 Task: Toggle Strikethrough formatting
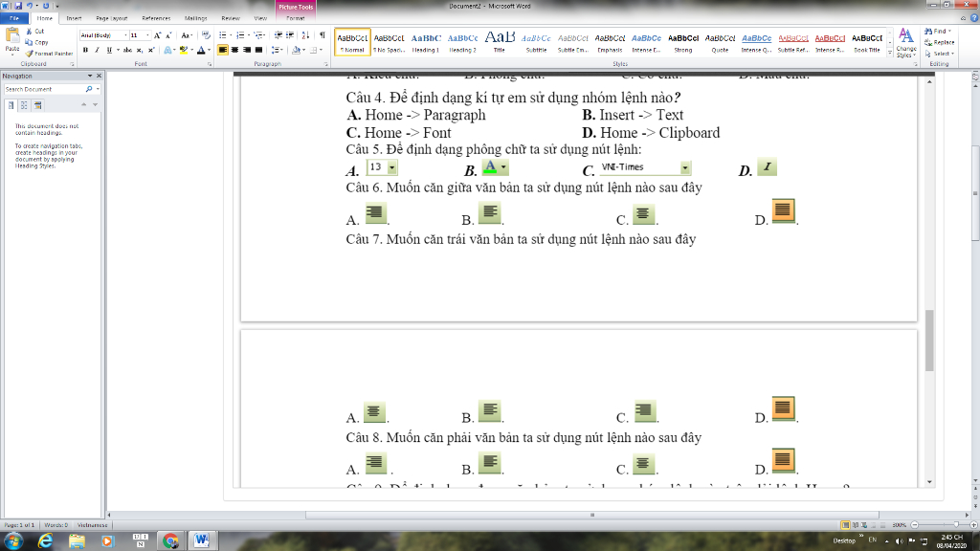(127, 50)
